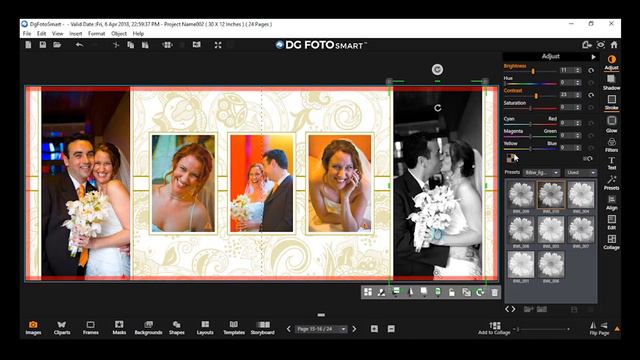Viewport: 640px width, 360px height.
Task: Click the Add to Collage icon
Action: (495, 328)
